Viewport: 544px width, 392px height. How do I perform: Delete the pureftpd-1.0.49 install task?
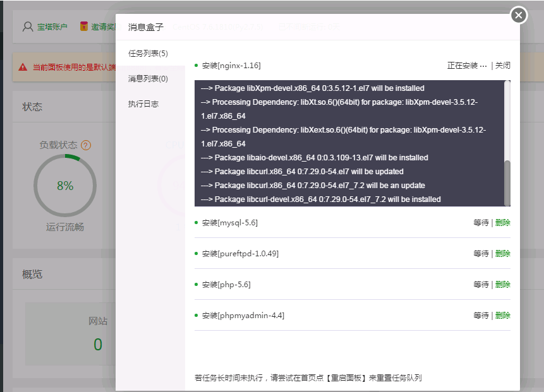[503, 254]
